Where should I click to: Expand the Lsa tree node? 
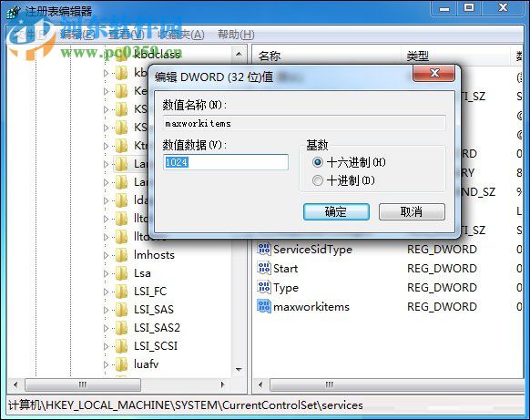(x=106, y=273)
